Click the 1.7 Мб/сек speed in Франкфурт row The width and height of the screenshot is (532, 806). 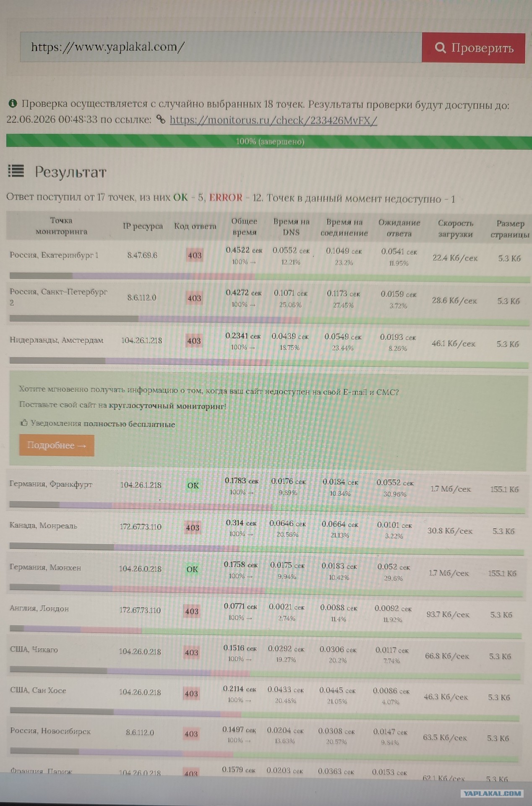(451, 489)
